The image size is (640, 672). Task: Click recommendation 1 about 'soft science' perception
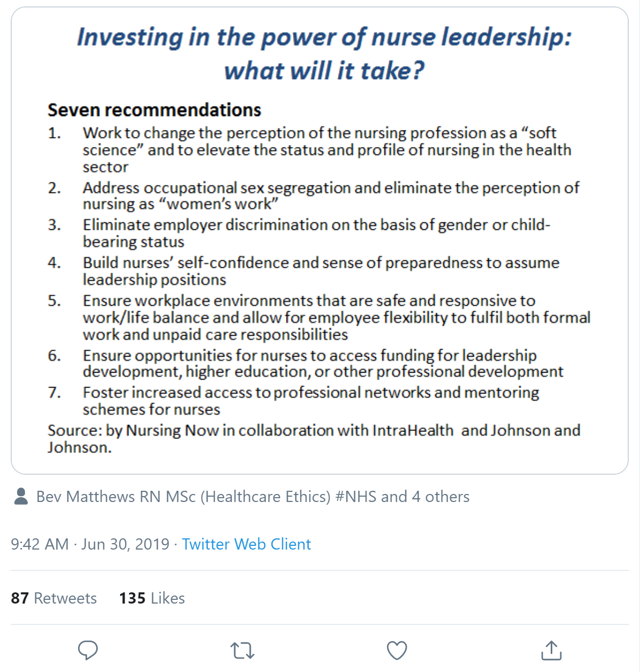click(326, 150)
